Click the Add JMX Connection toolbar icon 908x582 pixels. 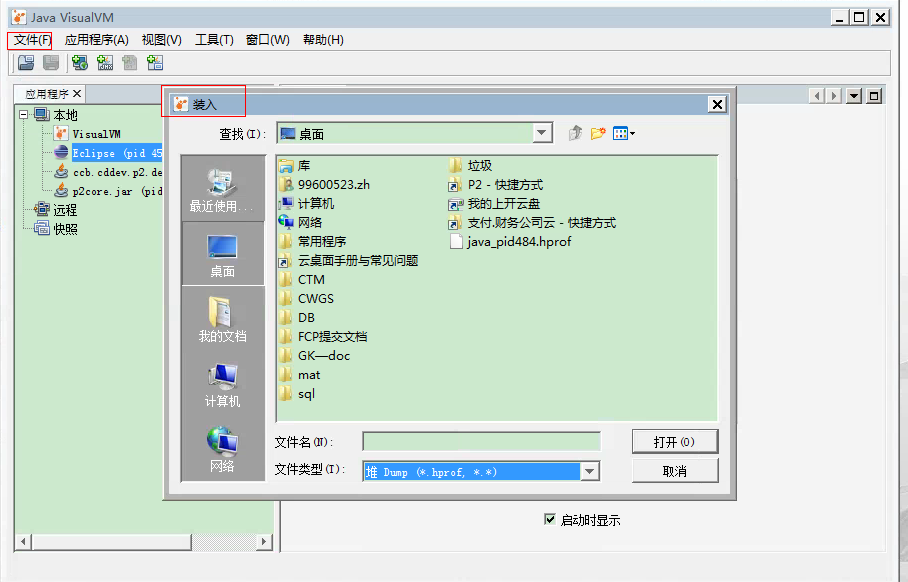point(105,63)
